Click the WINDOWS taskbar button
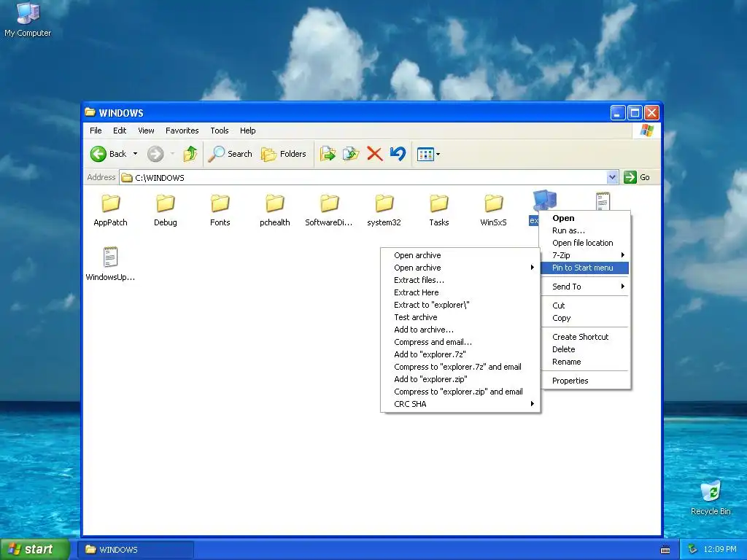747x560 pixels. 136,550
